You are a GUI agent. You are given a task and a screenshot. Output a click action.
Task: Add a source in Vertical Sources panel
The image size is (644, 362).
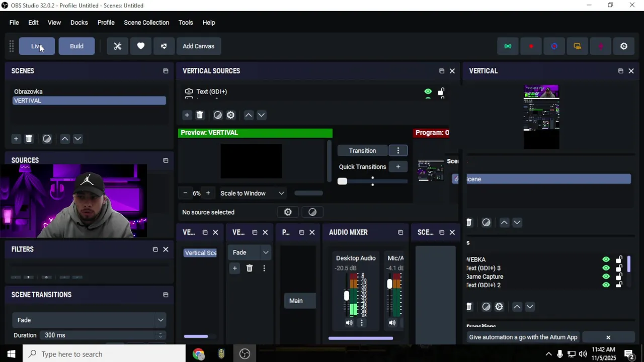(187, 115)
